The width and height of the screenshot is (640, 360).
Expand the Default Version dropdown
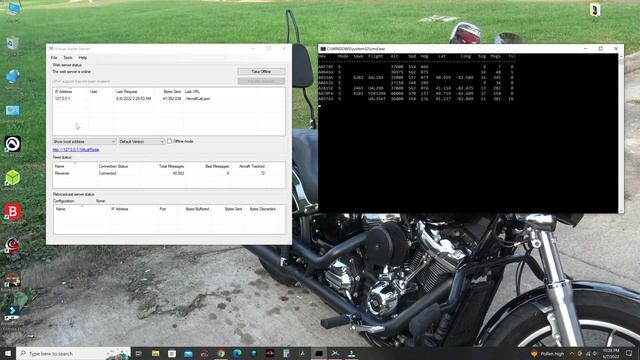(141, 141)
